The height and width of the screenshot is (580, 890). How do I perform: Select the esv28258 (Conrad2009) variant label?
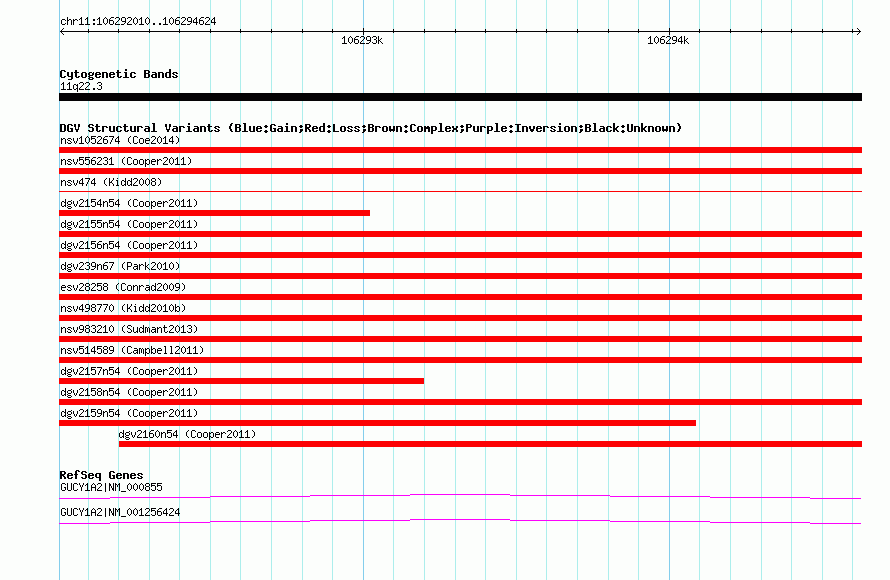pos(123,287)
